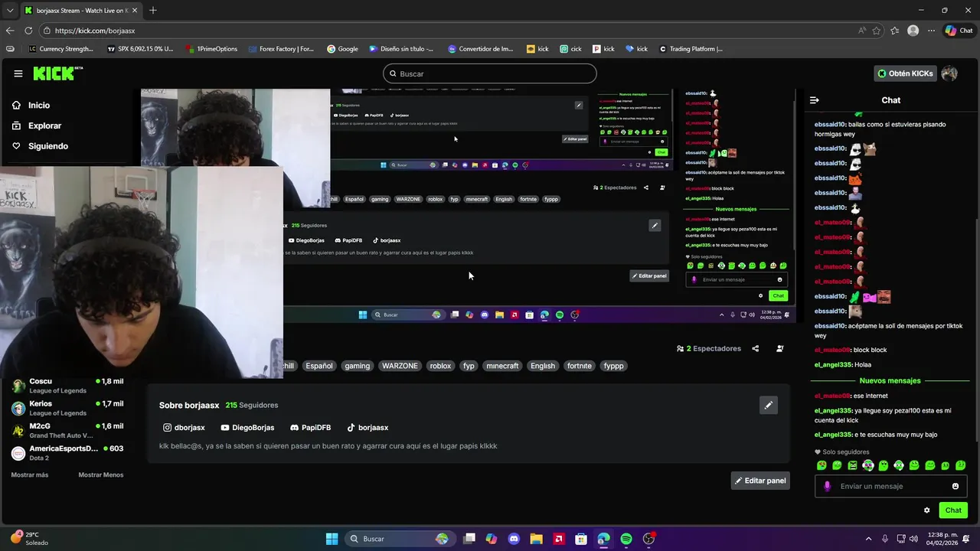Focus the Enviar un mensaje field

[892, 486]
